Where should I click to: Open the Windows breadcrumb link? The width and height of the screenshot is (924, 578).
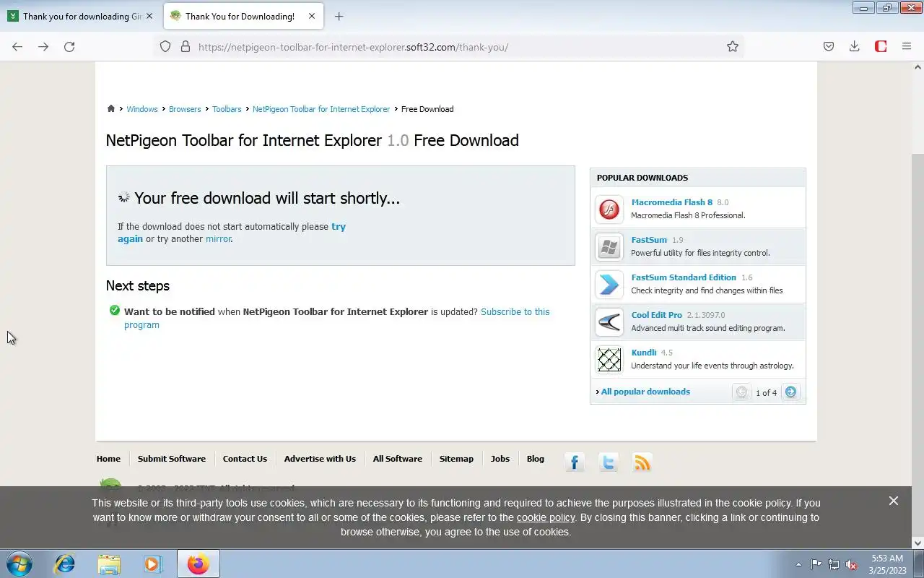(x=142, y=109)
